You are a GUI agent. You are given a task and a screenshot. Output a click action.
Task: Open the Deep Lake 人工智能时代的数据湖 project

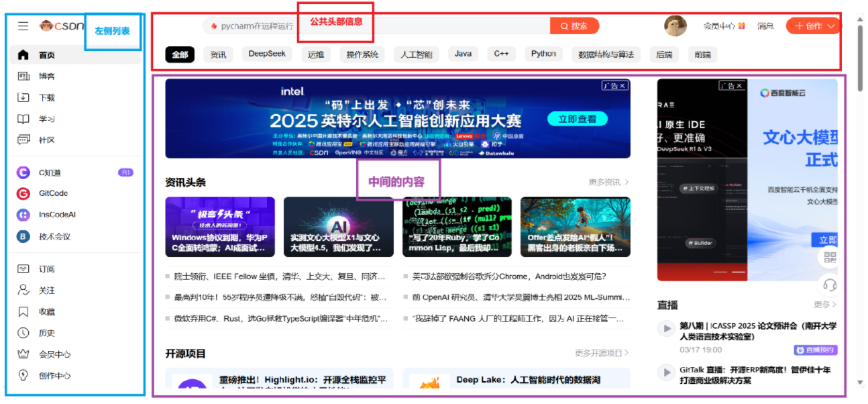tap(517, 378)
